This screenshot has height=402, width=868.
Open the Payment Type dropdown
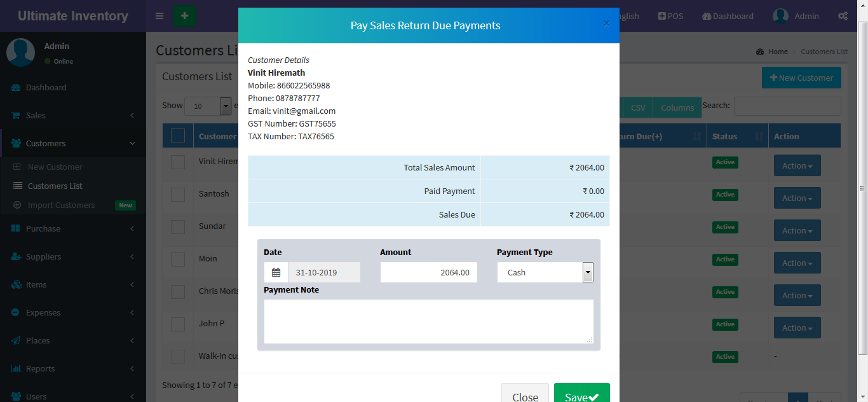545,272
